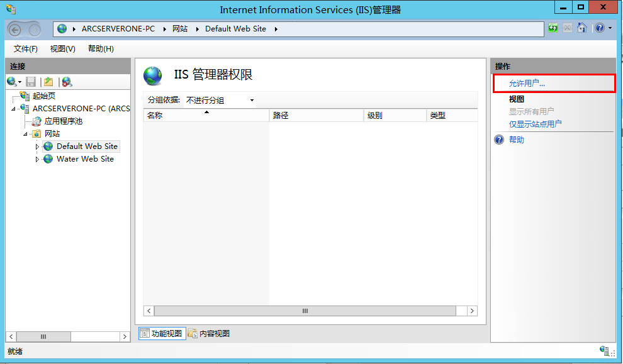
Task: Open the 视图(V) menu
Action: pyautogui.click(x=63, y=49)
